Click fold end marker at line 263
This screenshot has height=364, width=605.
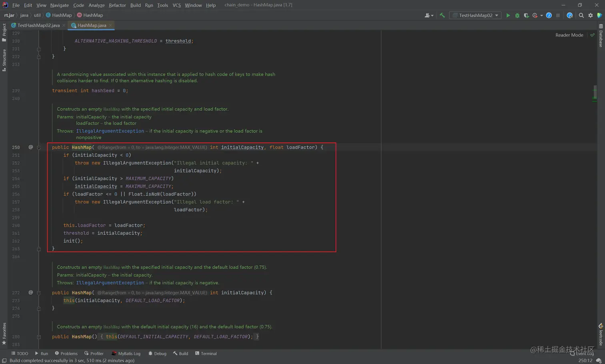click(39, 249)
